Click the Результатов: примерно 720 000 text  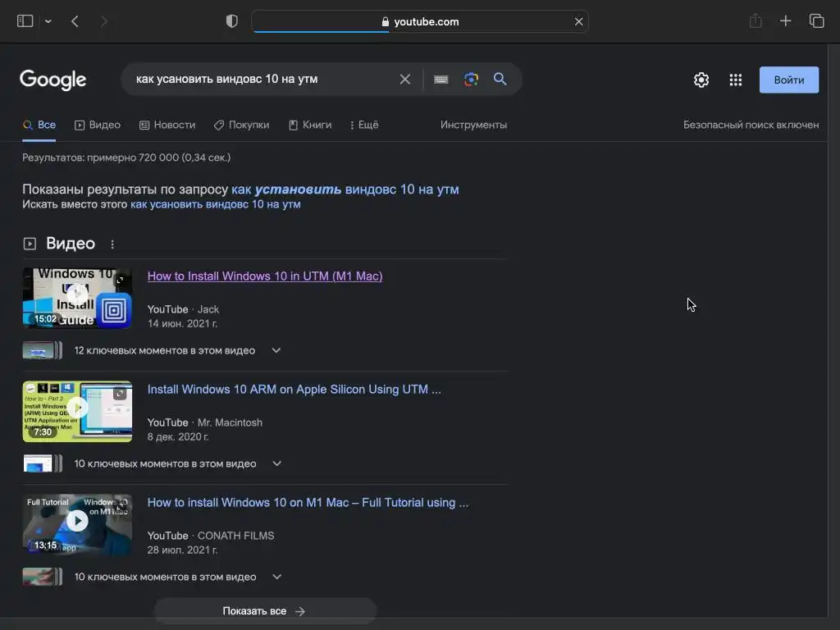[x=126, y=157]
